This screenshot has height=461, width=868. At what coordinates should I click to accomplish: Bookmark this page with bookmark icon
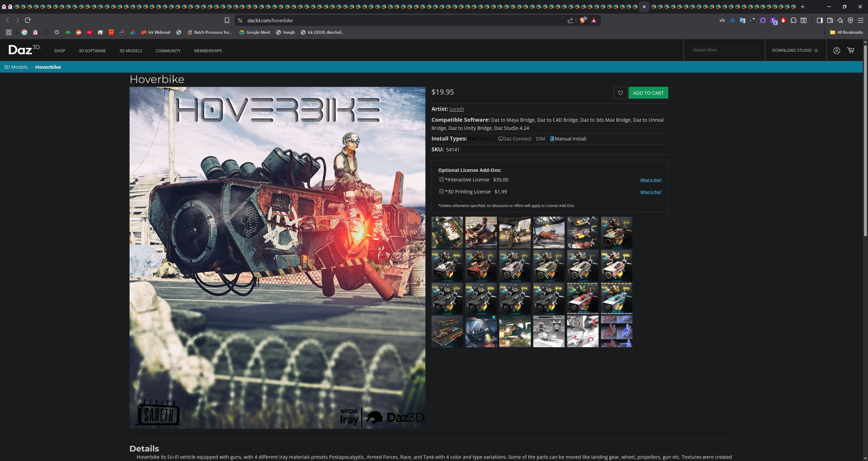click(227, 21)
